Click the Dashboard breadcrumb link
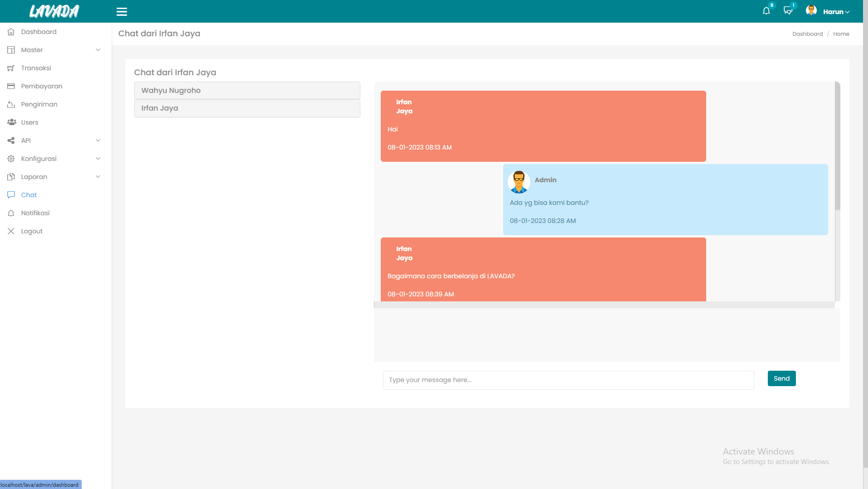This screenshot has width=868, height=489. tap(807, 34)
